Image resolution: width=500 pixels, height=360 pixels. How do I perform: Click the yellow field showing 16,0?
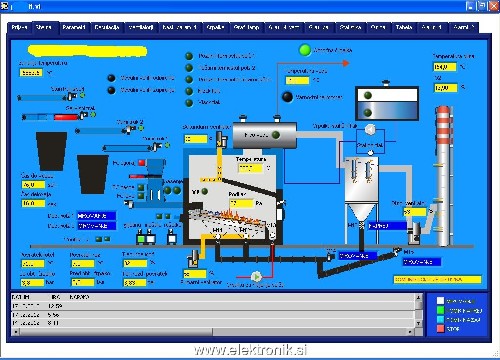33,203
